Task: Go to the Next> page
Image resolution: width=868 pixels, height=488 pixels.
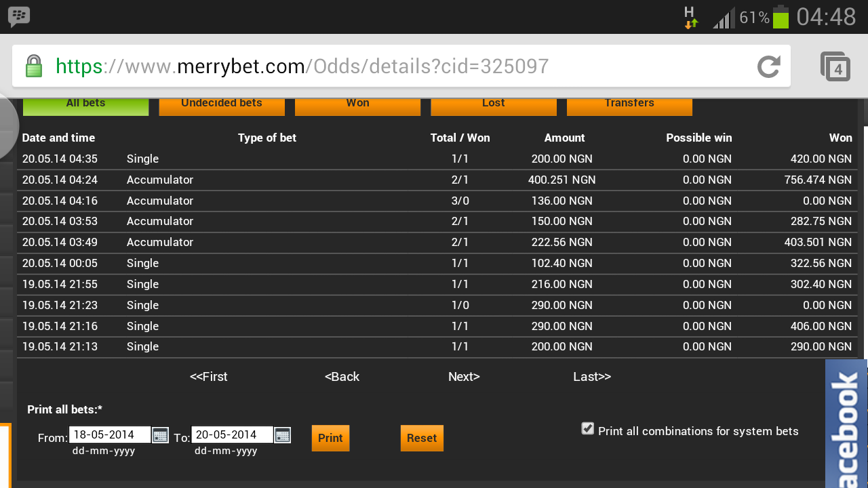Action: (x=464, y=377)
